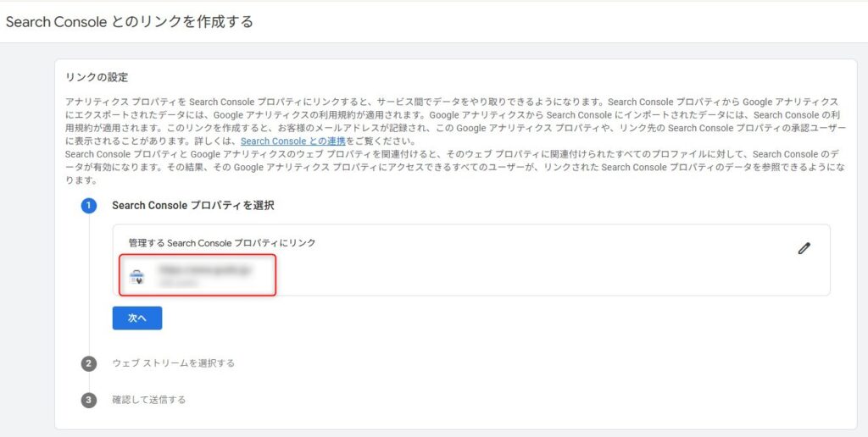Click the Search Console property icon
The image size is (868, 437).
(x=136, y=274)
